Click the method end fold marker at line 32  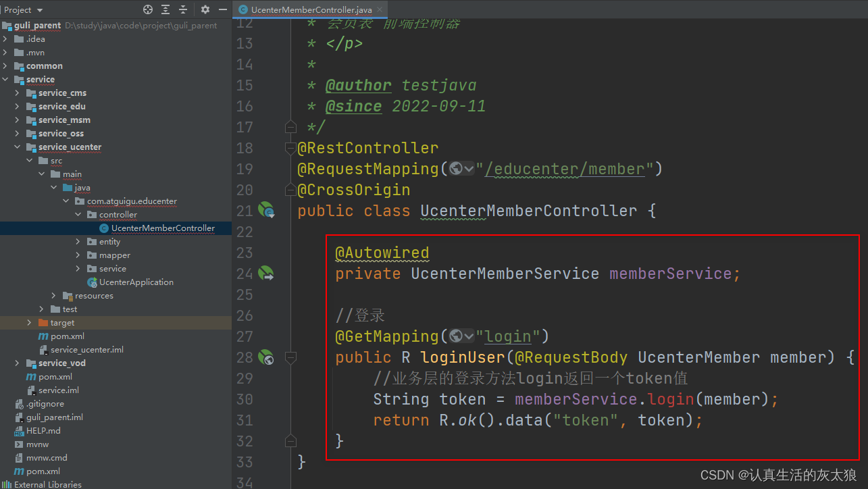tap(290, 441)
